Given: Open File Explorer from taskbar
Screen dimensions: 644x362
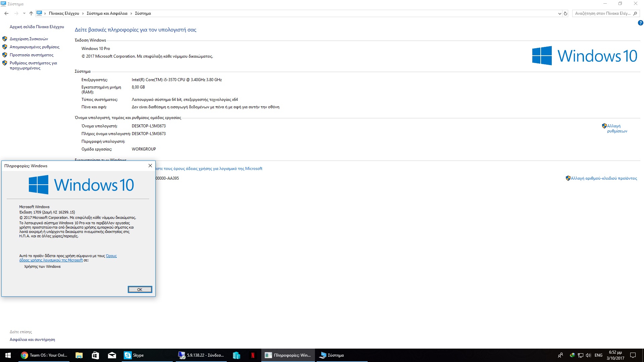Looking at the screenshot, I should [x=79, y=355].
